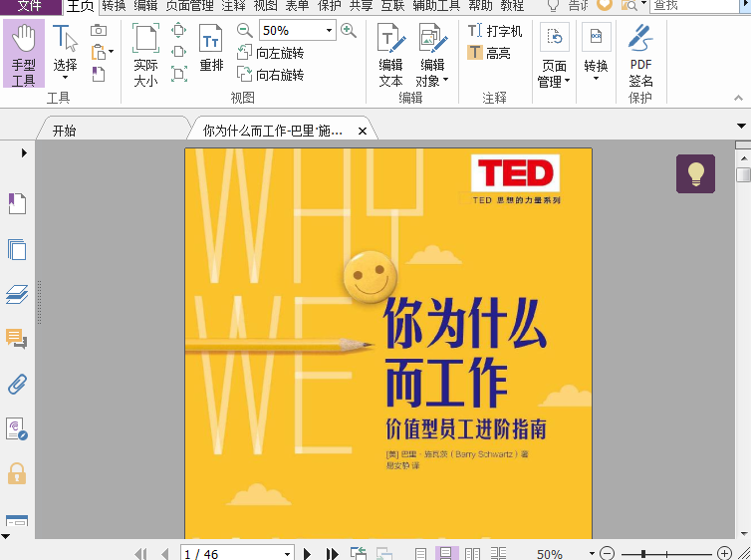Click the search (查找) input field
The image size is (751, 560).
pos(695,5)
